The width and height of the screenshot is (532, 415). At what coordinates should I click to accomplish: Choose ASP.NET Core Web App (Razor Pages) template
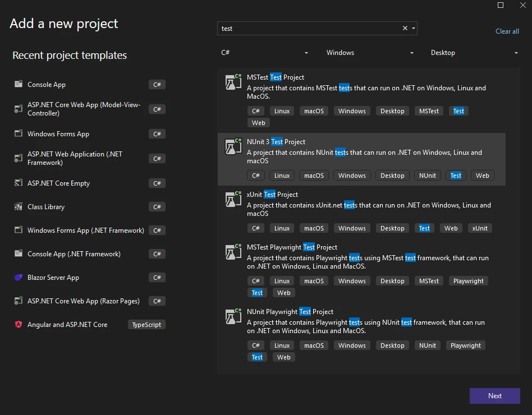[90, 301]
